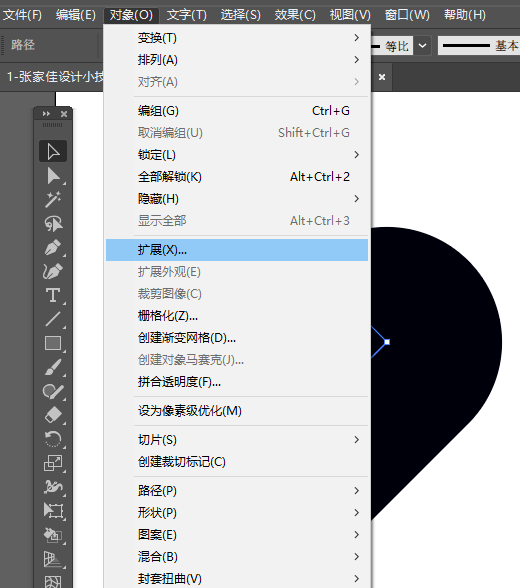Select the Direct Selection tool

point(53,176)
